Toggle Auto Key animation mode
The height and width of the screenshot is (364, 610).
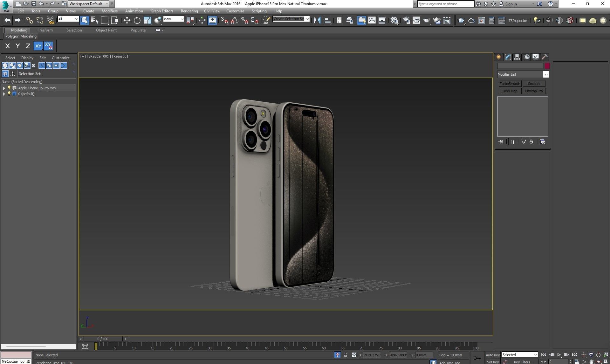[493, 355]
